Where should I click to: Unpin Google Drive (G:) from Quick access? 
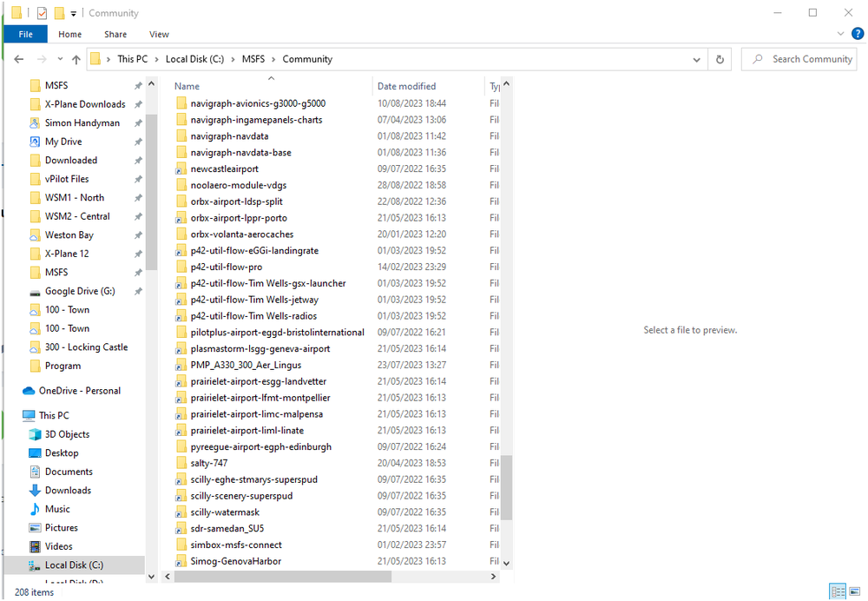137,291
